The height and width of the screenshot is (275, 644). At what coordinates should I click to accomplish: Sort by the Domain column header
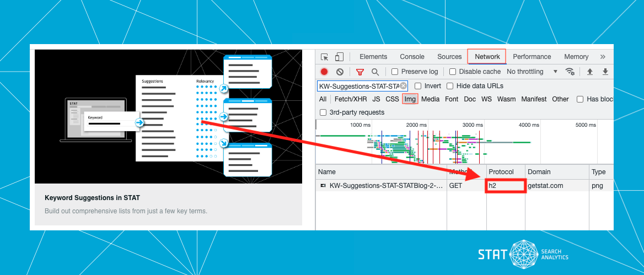click(556, 172)
